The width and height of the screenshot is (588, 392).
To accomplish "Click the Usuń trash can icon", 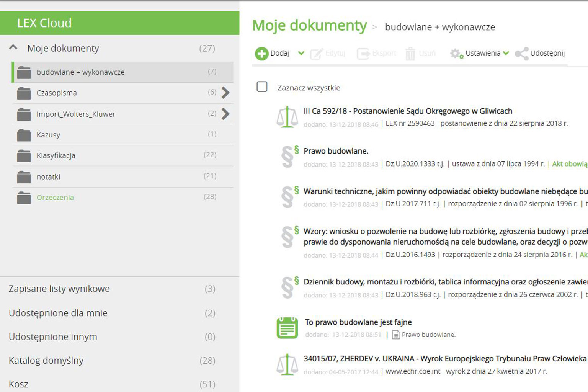I will point(410,54).
